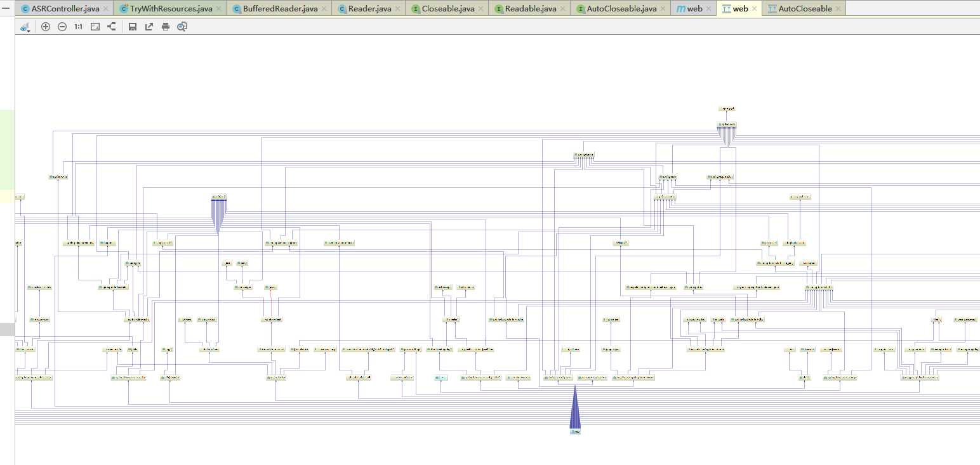The image size is (980, 465).
Task: Click the diagram icon on AutoCloseable tab
Action: (772, 9)
